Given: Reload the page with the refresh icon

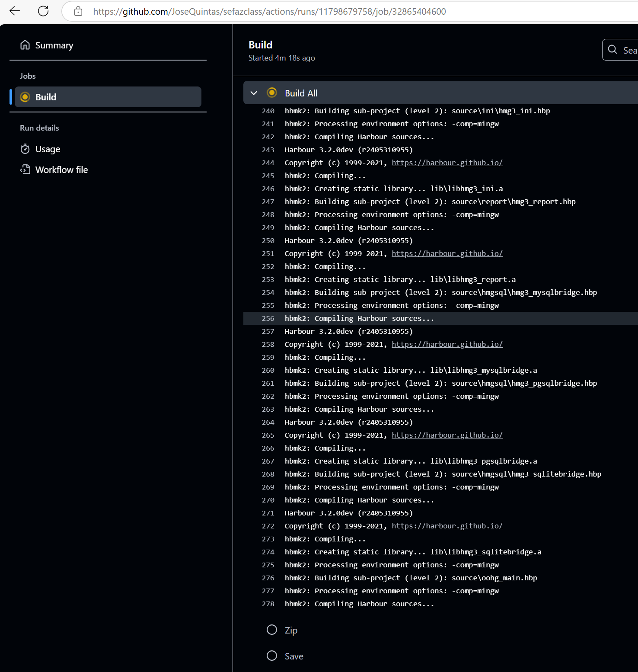Looking at the screenshot, I should coord(43,11).
